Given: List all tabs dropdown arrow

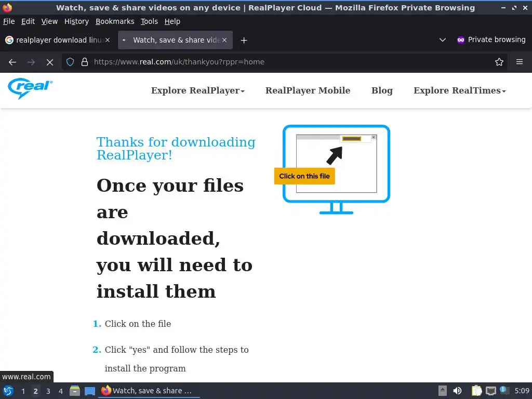Looking at the screenshot, I should tap(443, 40).
